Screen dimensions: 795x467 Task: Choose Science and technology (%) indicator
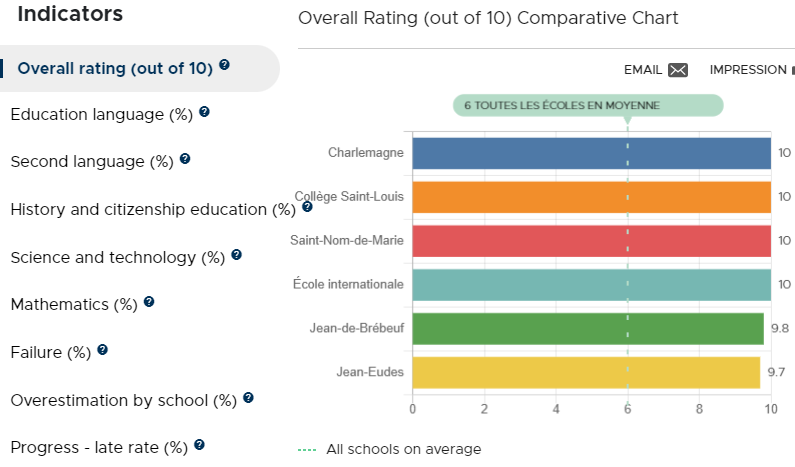point(118,258)
